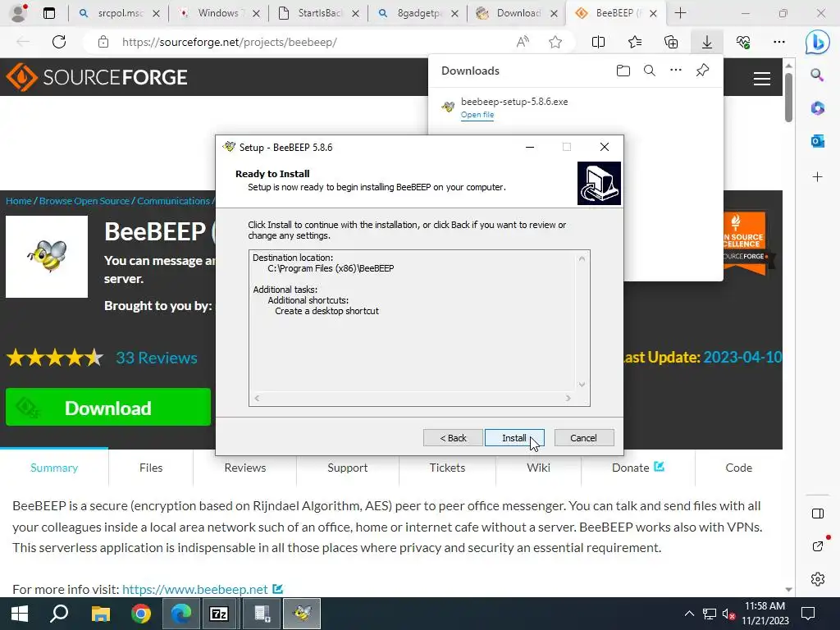Image resolution: width=840 pixels, height=630 pixels.
Task: Open the notification center icon
Action: [x=808, y=614]
